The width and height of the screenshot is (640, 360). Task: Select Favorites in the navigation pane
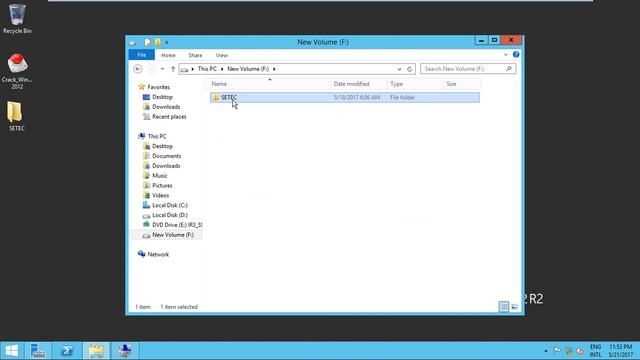[x=158, y=87]
